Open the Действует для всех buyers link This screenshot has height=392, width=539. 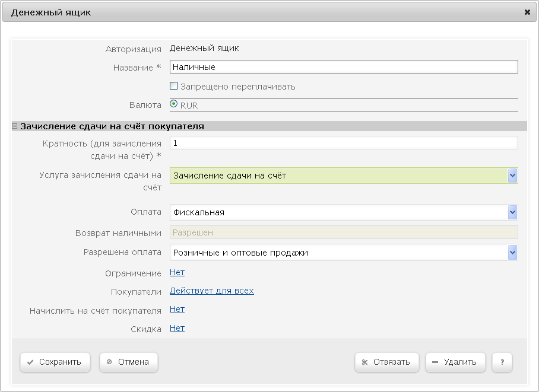211,291
